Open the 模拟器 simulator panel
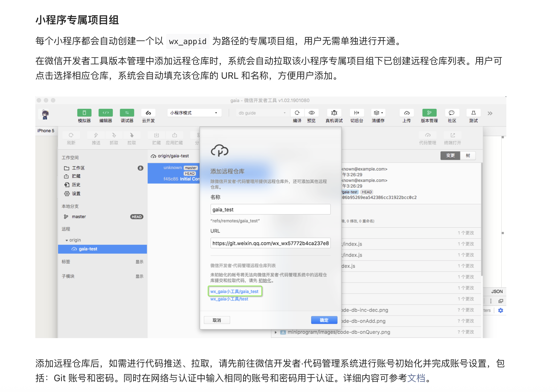This screenshot has width=558, height=392. 84,113
